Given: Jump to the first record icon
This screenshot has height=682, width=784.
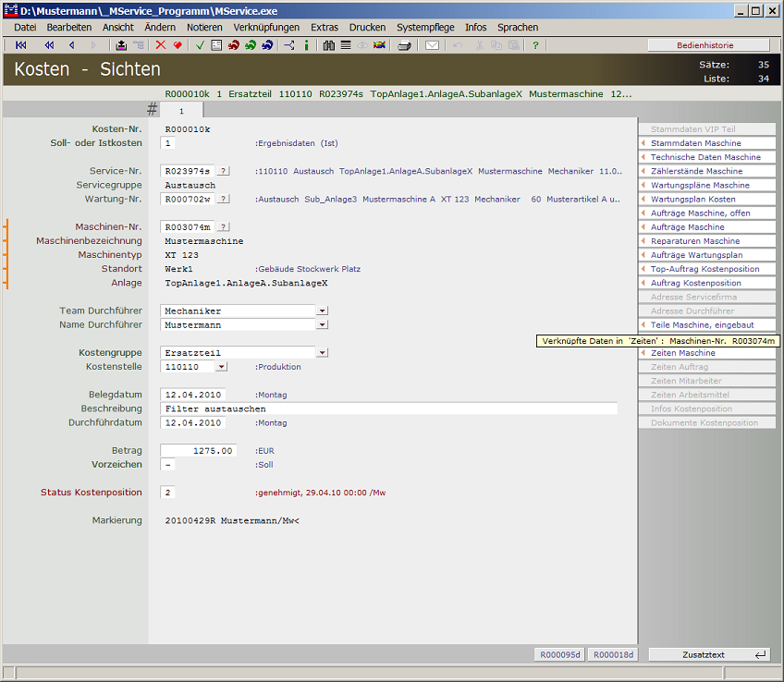Looking at the screenshot, I should (x=21, y=45).
